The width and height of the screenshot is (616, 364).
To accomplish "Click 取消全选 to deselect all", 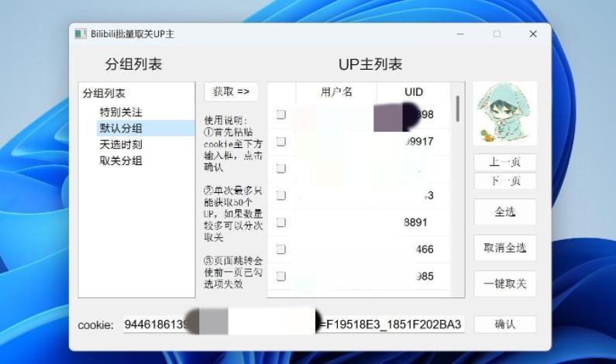I will (505, 248).
